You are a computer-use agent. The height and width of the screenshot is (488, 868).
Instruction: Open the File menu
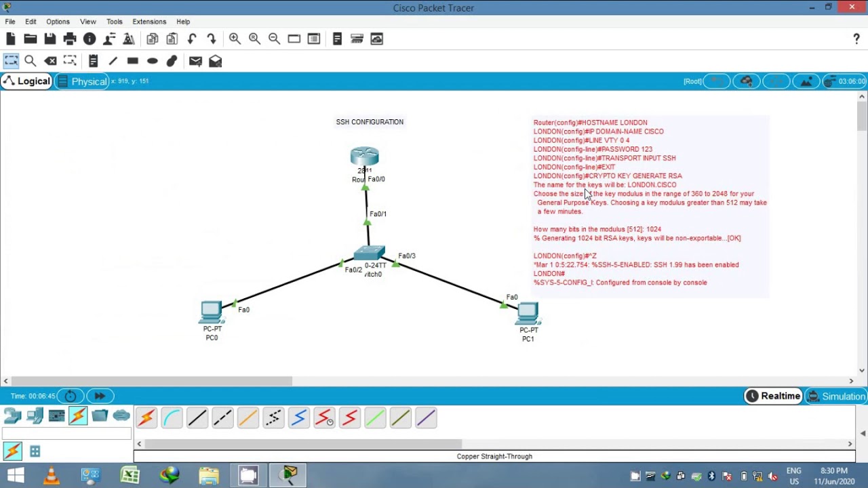point(10,22)
